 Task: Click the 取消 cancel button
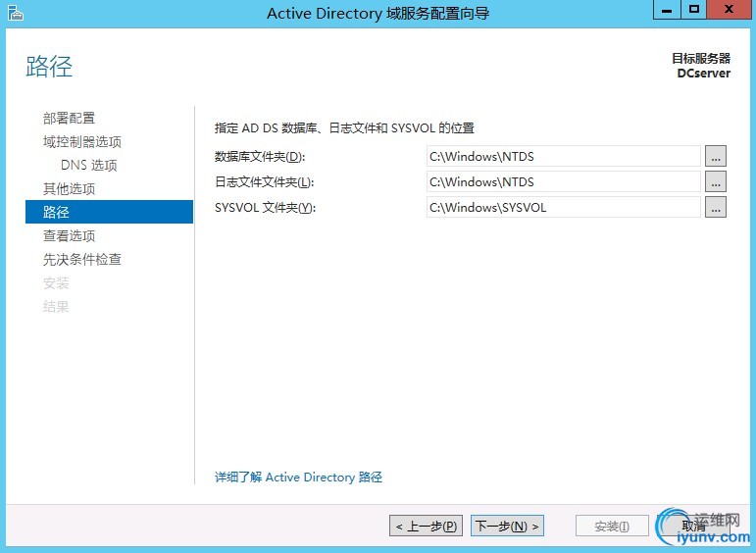click(692, 526)
